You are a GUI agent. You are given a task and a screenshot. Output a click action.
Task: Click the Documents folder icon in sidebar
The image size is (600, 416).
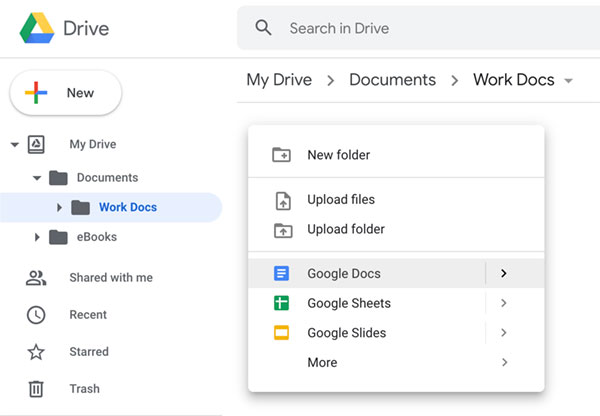point(58,178)
